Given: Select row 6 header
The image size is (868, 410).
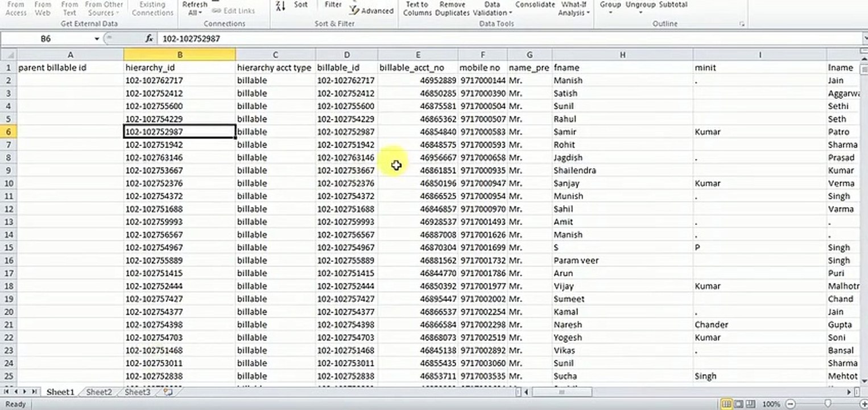Looking at the screenshot, I should click(x=9, y=132).
